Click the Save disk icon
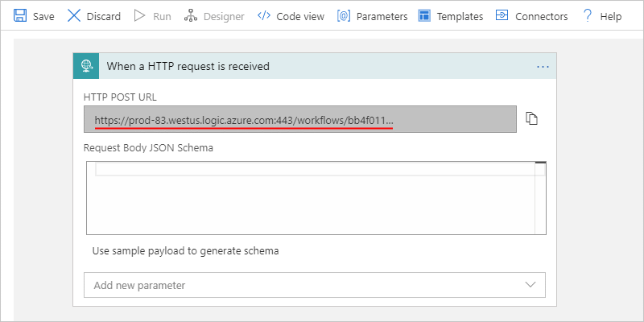The height and width of the screenshot is (322, 644). [20, 16]
